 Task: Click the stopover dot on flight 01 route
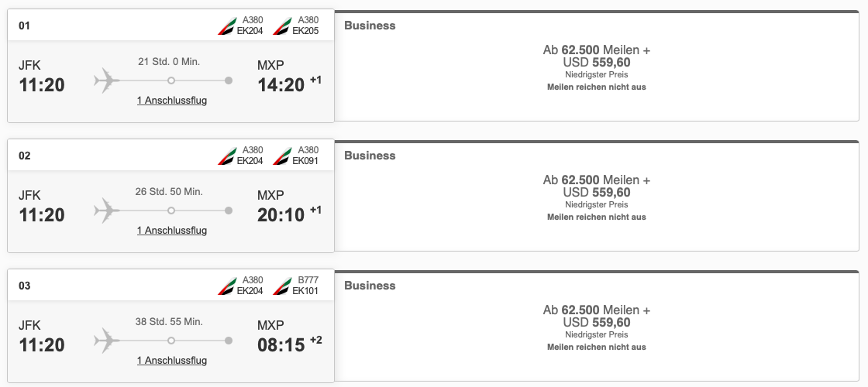pyautogui.click(x=171, y=80)
